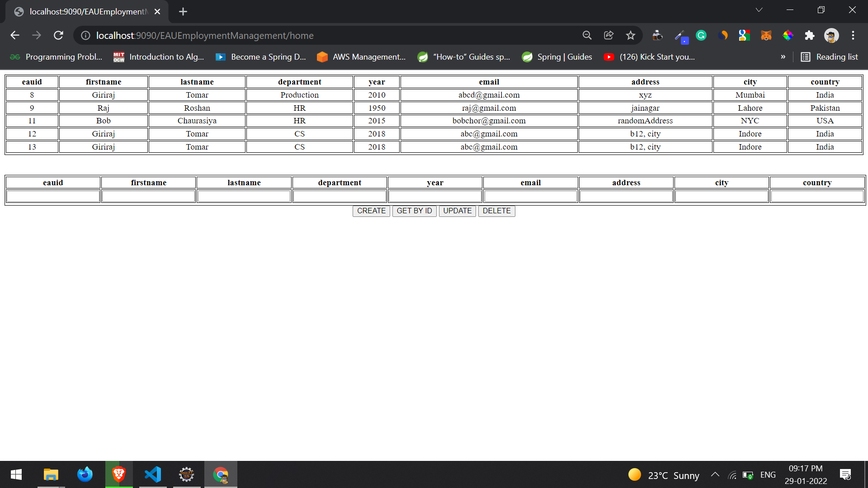Focus the year input field
The image size is (868, 488).
tap(435, 196)
